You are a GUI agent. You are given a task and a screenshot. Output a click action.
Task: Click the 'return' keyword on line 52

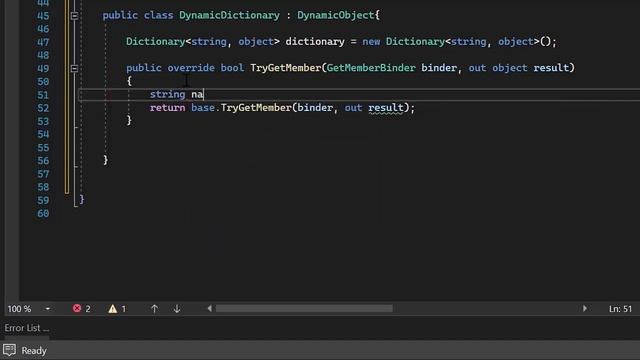point(167,108)
